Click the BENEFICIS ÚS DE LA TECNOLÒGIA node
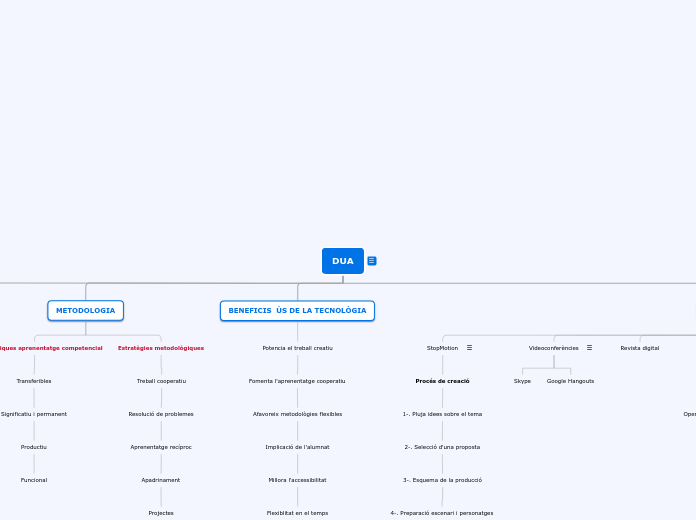Image resolution: width=696 pixels, height=520 pixels. point(297,311)
